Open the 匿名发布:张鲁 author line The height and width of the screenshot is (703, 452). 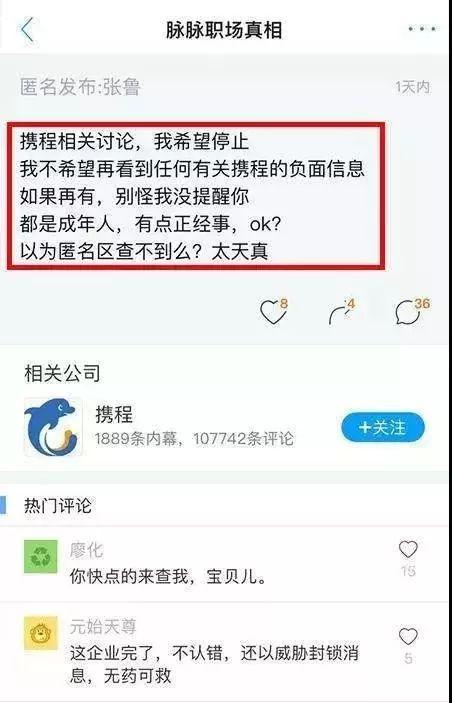point(80,87)
